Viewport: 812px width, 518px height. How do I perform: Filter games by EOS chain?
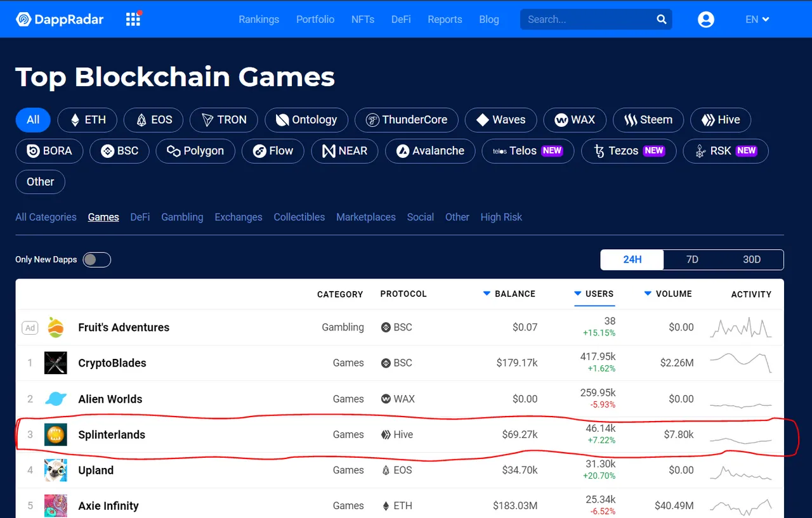[x=154, y=120]
